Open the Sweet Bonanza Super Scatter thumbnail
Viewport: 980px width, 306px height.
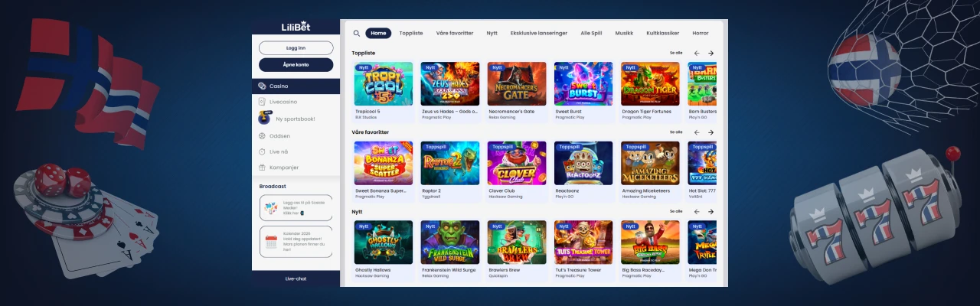[x=384, y=163]
